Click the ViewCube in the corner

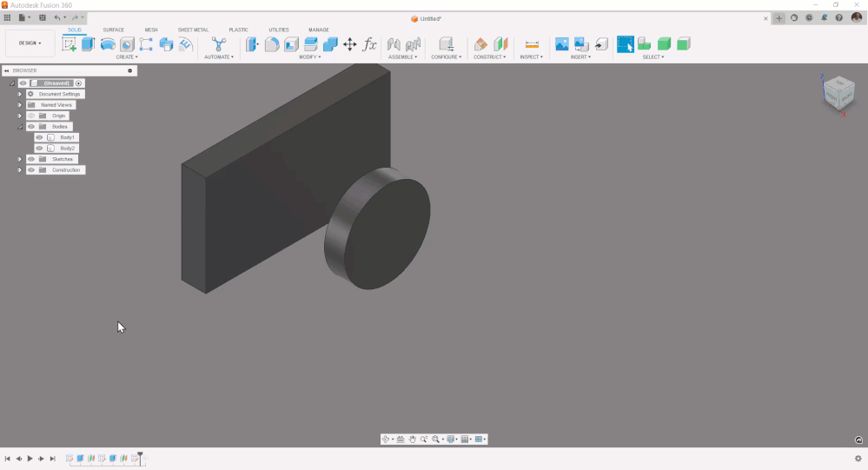pos(838,94)
